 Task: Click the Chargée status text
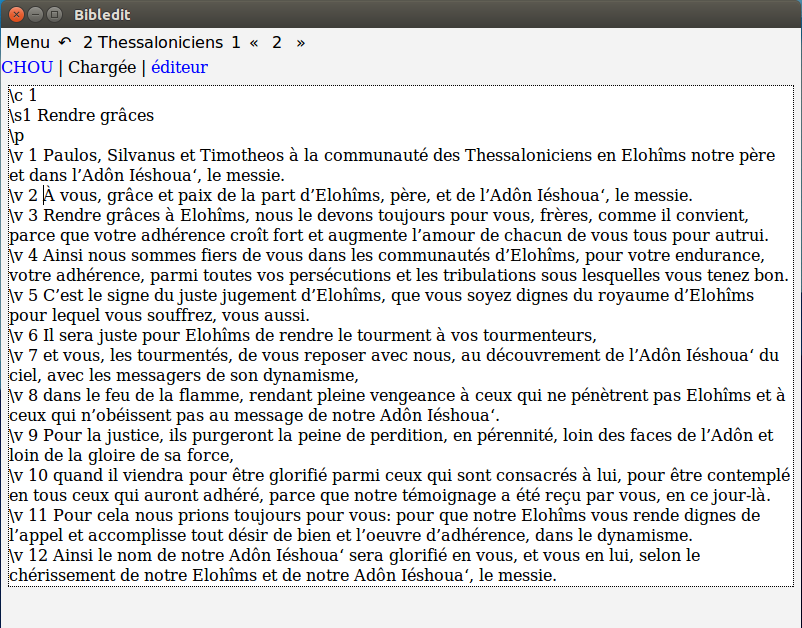tap(102, 67)
